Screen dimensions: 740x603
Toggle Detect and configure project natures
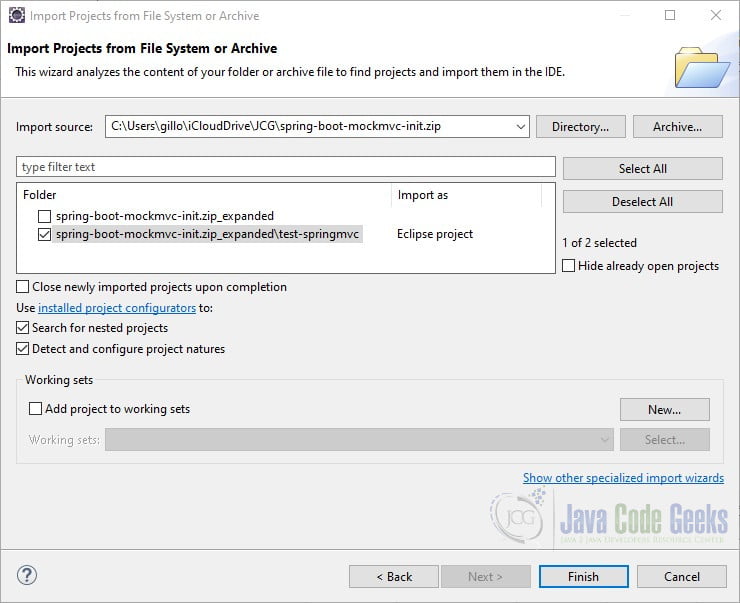[22, 349]
